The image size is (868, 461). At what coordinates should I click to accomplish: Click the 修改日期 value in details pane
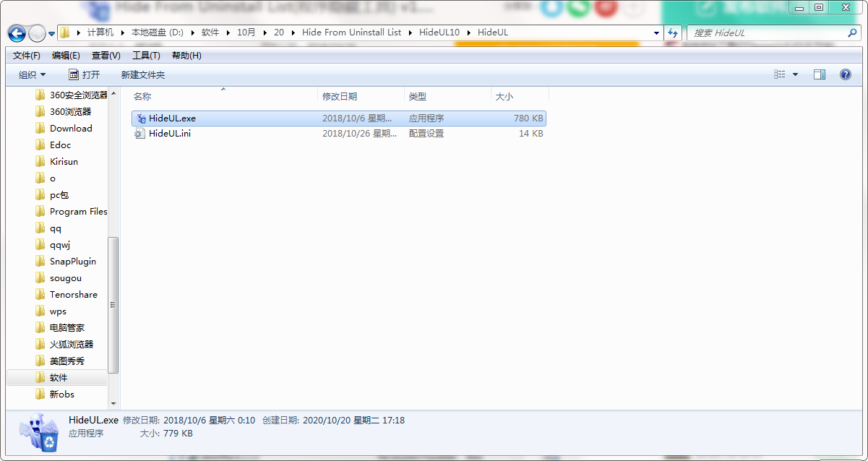click(209, 420)
